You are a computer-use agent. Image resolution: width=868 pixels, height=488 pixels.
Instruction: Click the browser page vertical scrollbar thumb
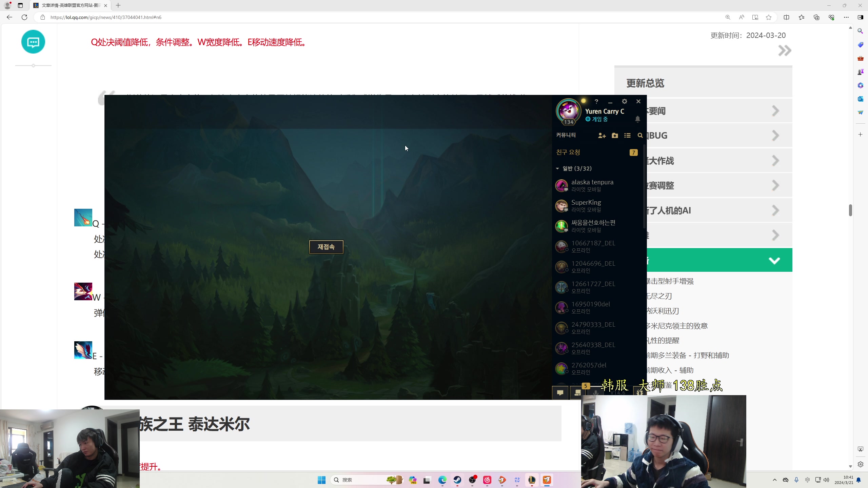click(x=850, y=210)
